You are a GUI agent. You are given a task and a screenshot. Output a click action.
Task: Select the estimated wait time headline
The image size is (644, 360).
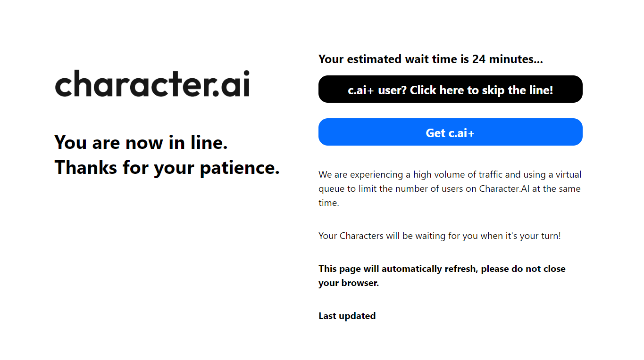pos(431,59)
